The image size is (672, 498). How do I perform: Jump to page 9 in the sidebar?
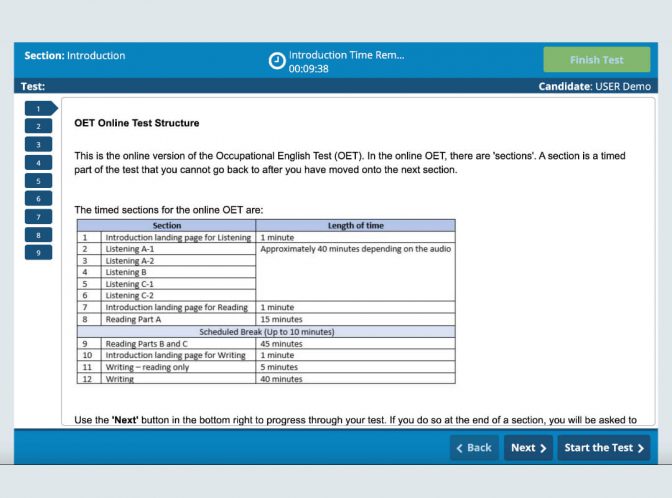pyautogui.click(x=38, y=252)
